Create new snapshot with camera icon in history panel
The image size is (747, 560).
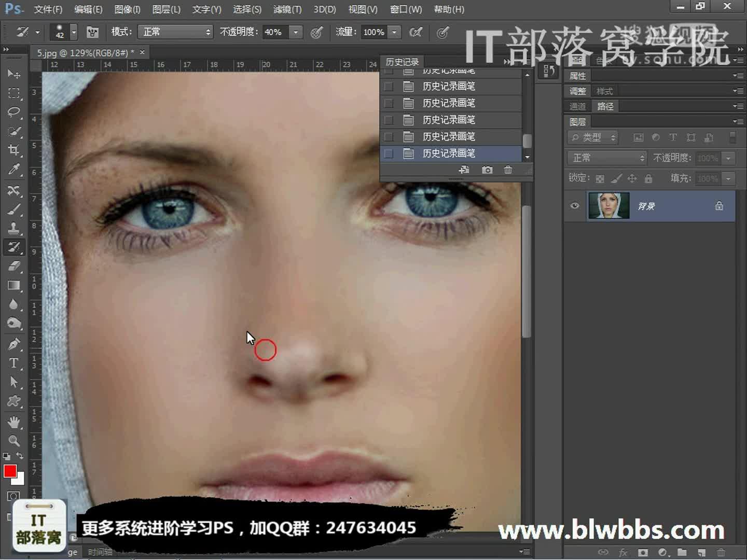487,170
